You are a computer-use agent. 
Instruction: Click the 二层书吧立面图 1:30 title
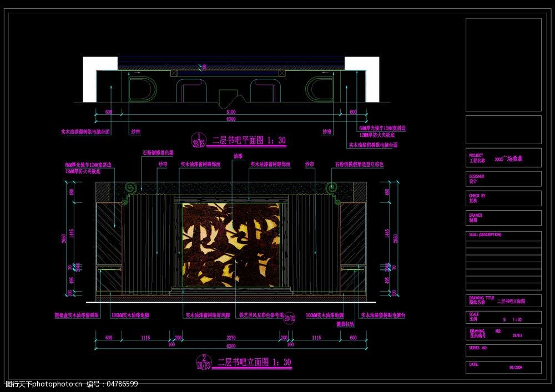(x=254, y=362)
